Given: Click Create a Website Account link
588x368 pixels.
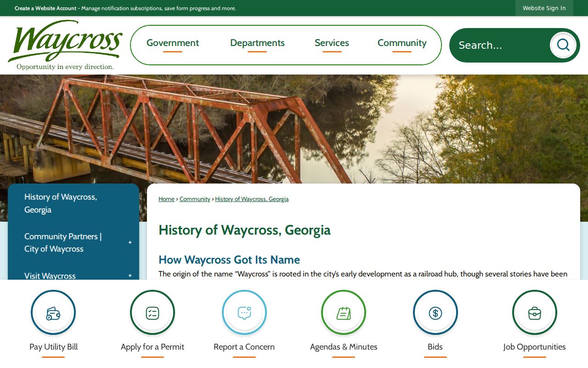Looking at the screenshot, I should coord(45,8).
